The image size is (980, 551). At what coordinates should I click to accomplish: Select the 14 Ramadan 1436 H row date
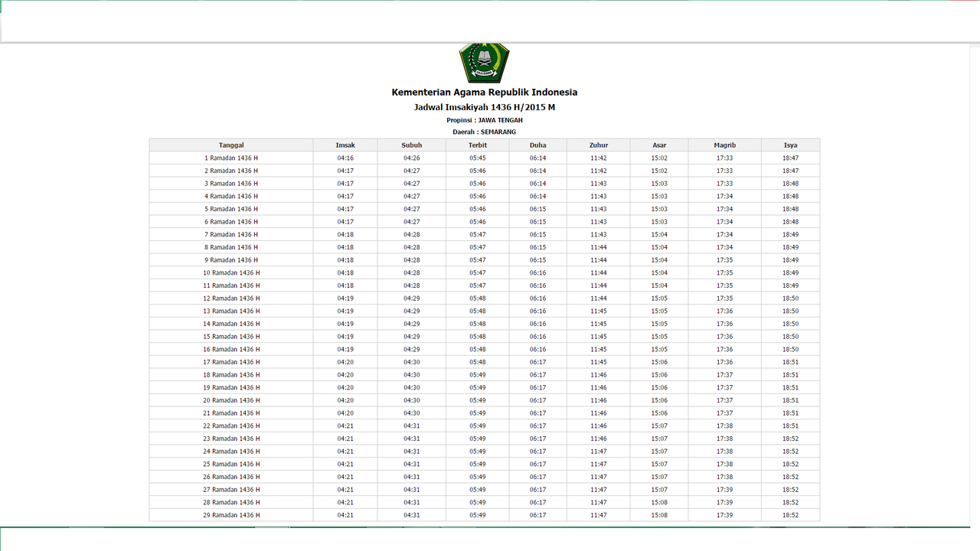coord(231,324)
